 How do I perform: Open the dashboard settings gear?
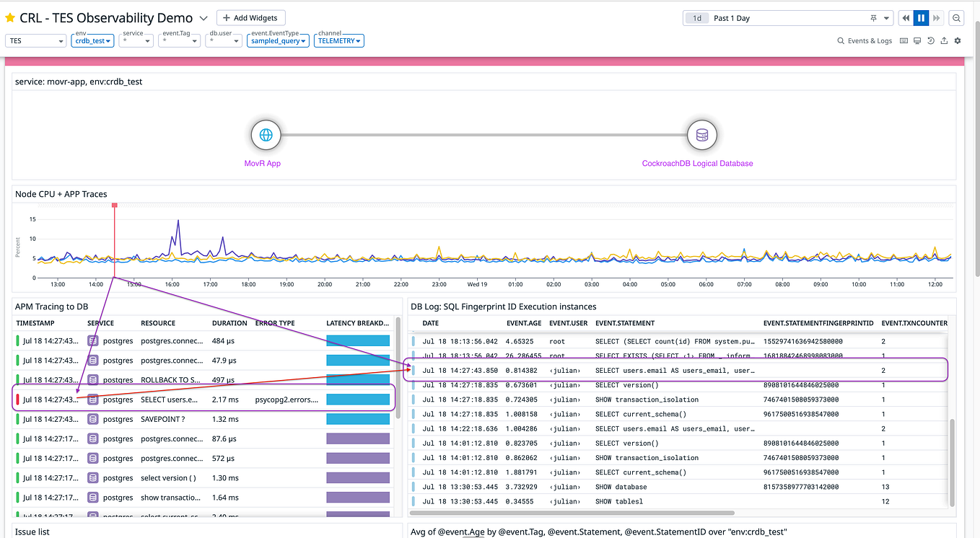pos(958,40)
